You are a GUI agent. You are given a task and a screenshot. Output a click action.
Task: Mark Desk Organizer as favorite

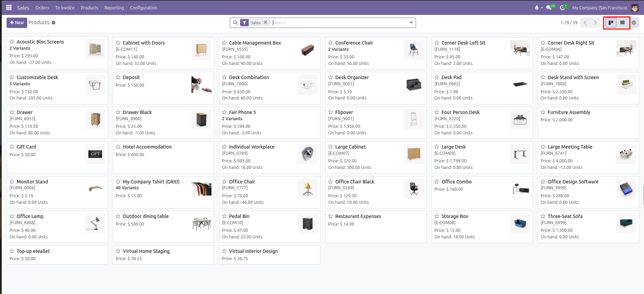tap(331, 77)
